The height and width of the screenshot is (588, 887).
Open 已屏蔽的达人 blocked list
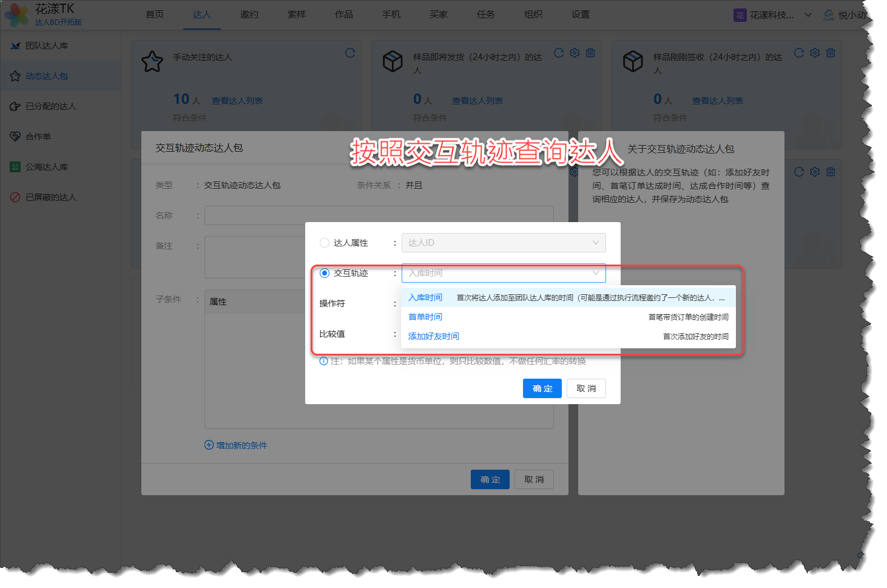[x=50, y=197]
